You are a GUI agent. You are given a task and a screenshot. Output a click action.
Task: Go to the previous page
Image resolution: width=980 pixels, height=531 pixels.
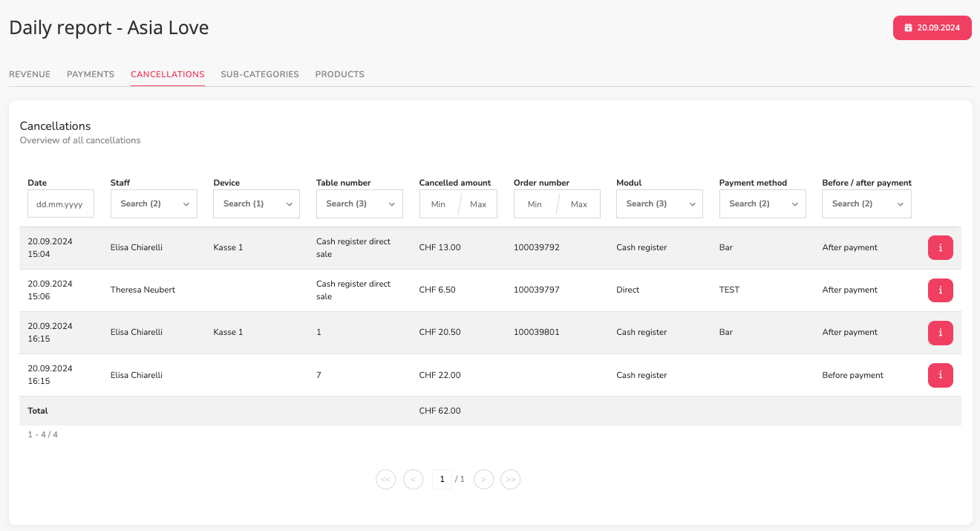click(x=413, y=480)
